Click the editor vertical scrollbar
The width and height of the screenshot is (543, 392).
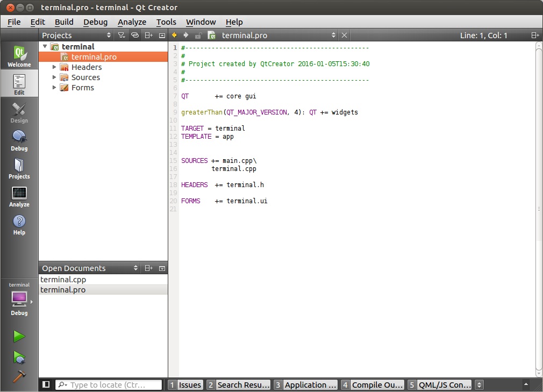click(539, 210)
